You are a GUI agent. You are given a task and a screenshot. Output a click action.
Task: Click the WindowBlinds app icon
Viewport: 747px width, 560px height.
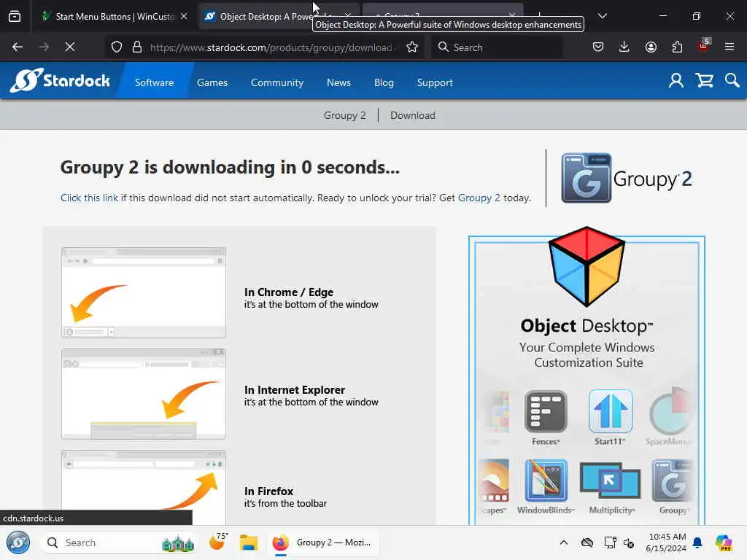tap(546, 481)
